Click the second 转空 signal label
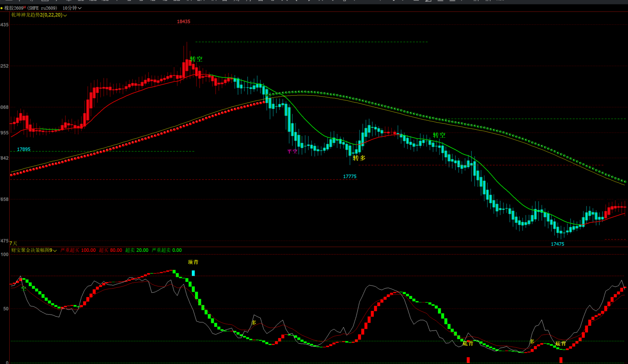Viewport: 628px width, 364px height. tap(439, 135)
